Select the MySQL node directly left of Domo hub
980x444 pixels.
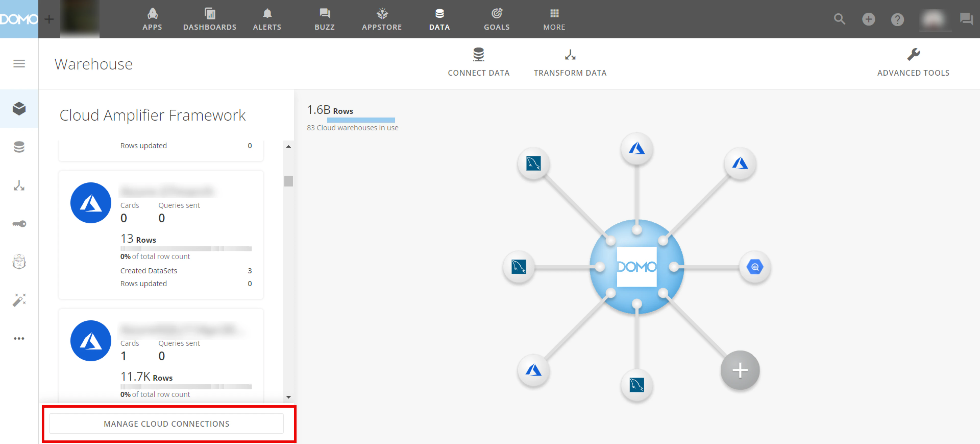click(x=519, y=266)
